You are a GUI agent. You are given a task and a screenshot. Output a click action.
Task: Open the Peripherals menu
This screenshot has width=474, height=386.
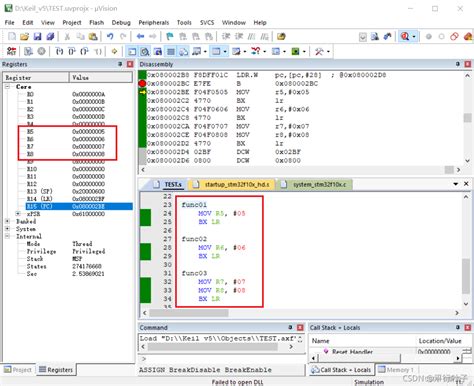[x=154, y=23]
